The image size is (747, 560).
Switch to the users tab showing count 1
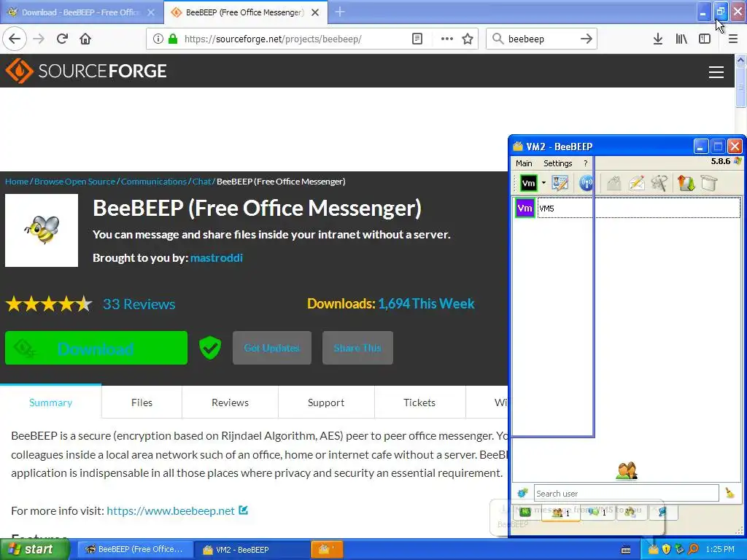click(x=561, y=513)
